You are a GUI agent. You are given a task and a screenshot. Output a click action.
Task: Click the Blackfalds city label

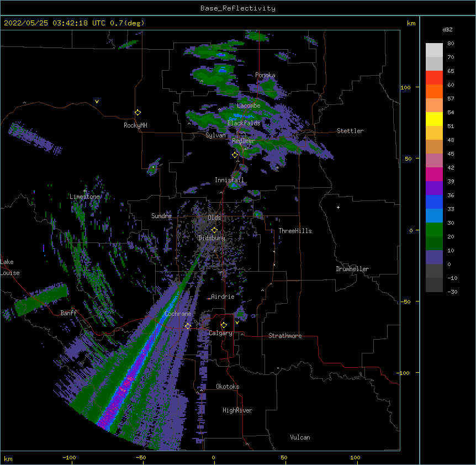[244, 123]
